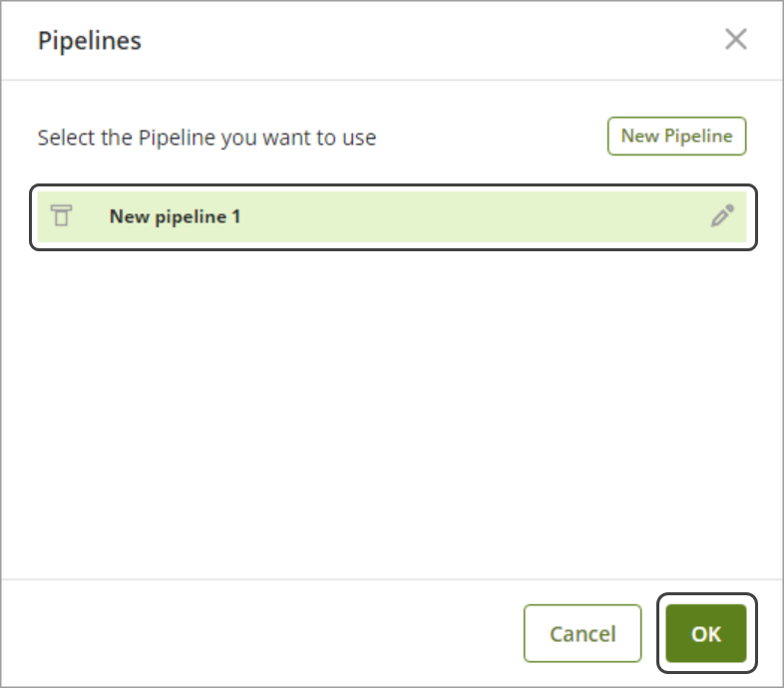The image size is (784, 688).
Task: Click the Pipelines dialog title
Action: tap(90, 41)
